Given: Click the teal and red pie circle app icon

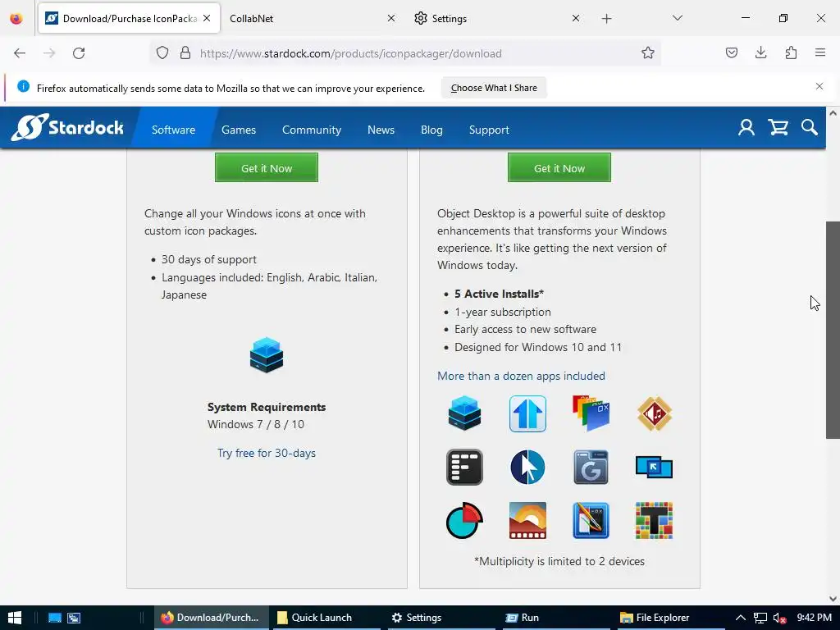Looking at the screenshot, I should tap(464, 520).
